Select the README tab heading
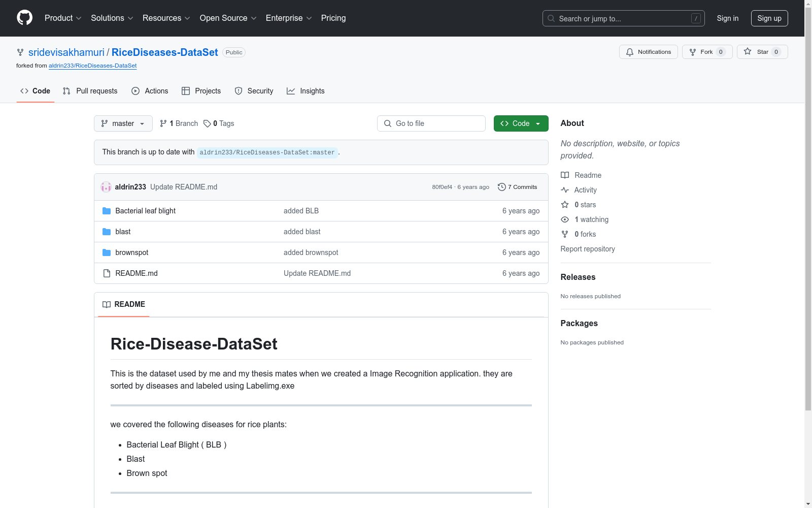The width and height of the screenshot is (812, 508). (x=124, y=304)
